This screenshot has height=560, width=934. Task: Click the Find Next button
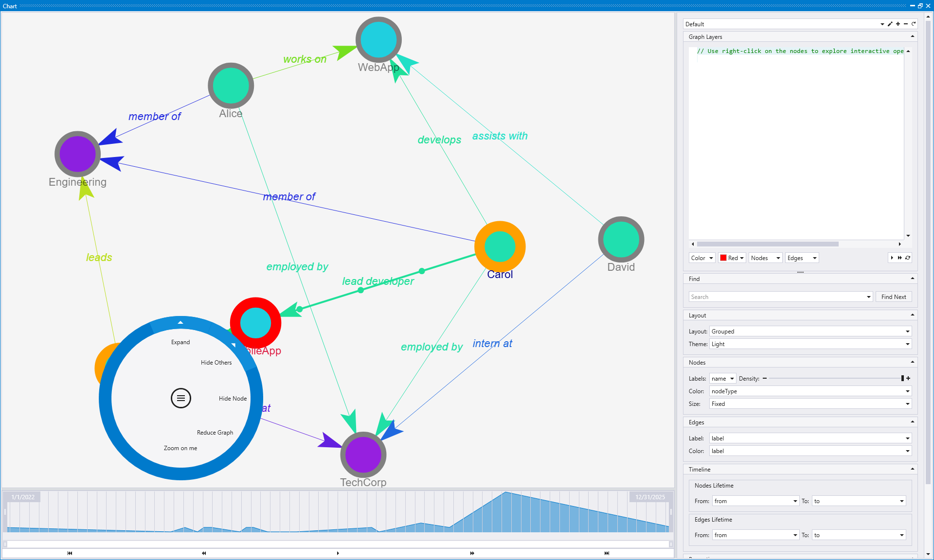[894, 297]
